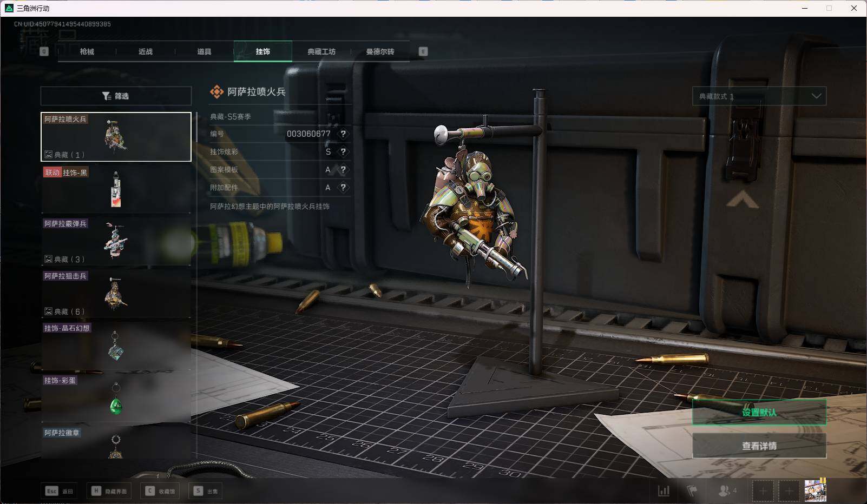
Task: Click the S 出售 button
Action: click(206, 491)
